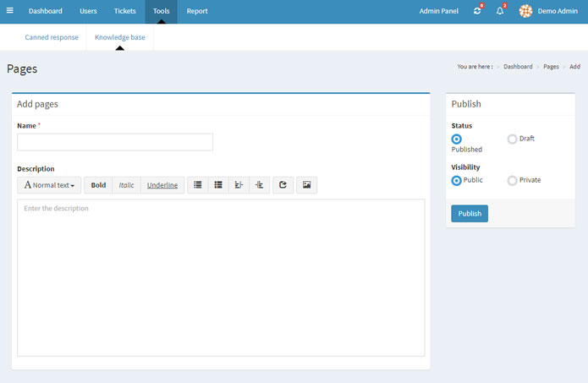Insert an unordered bullet list

coord(198,185)
